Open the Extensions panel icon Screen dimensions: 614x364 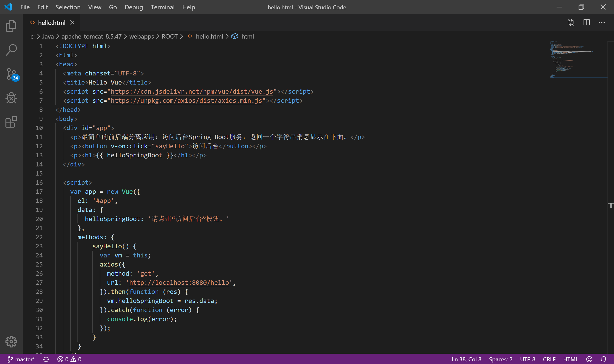coord(11,122)
